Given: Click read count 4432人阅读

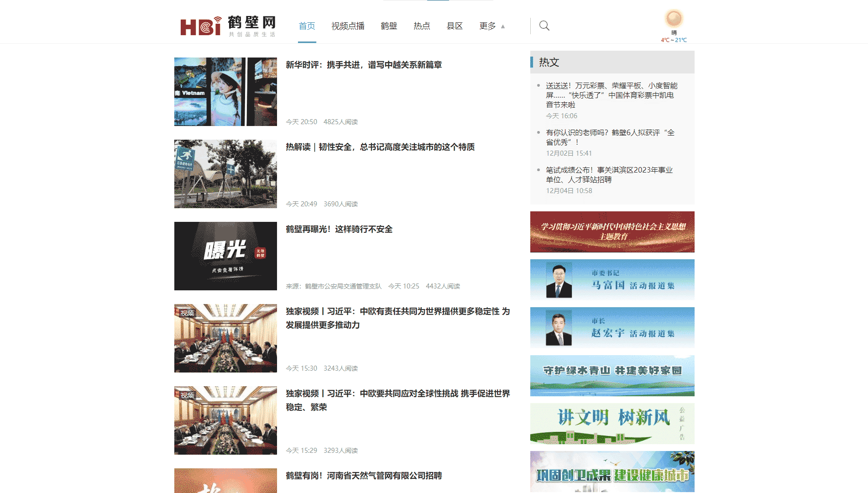Looking at the screenshot, I should 443,286.
